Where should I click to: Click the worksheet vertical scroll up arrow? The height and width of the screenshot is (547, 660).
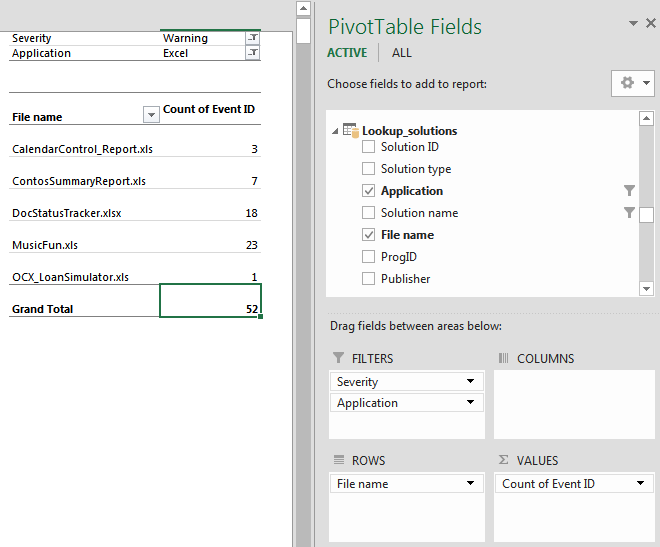click(303, 8)
